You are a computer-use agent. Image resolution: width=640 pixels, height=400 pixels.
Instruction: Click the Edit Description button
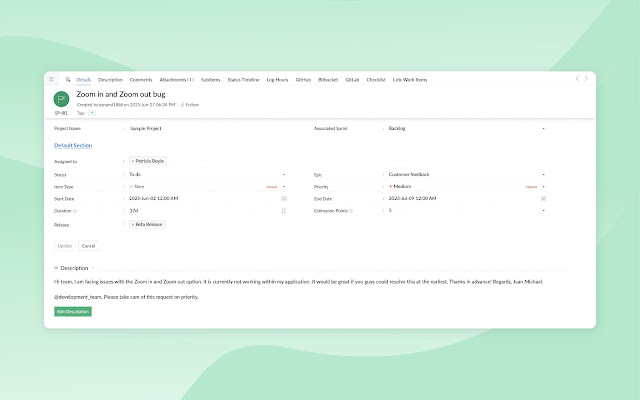(x=73, y=312)
